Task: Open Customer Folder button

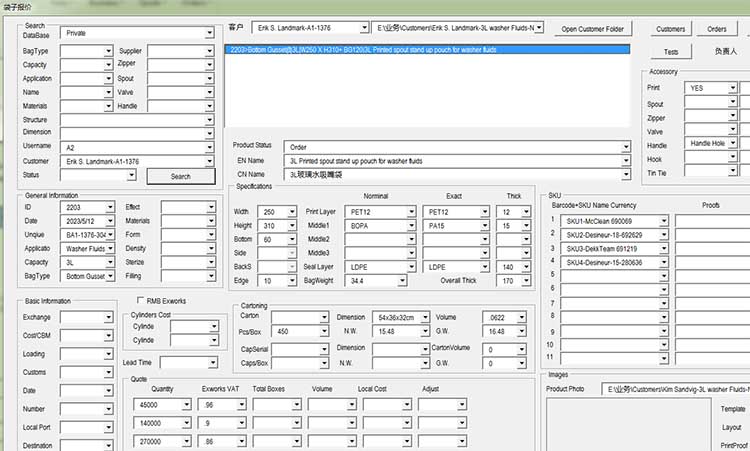Action: tap(592, 29)
